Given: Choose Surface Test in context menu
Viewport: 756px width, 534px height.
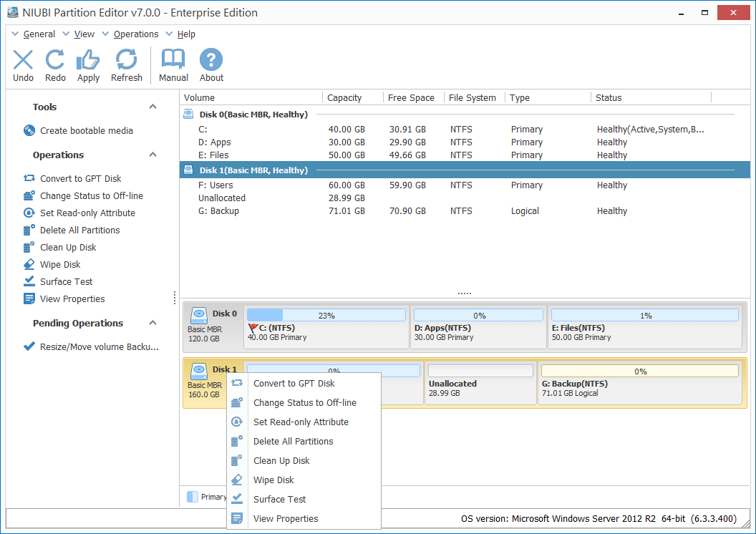Looking at the screenshot, I should click(304, 500).
